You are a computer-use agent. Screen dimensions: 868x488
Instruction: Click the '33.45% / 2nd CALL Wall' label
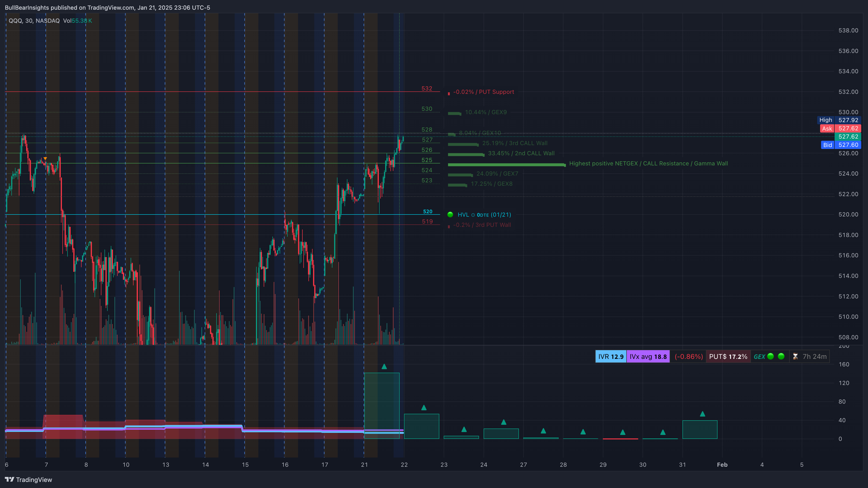click(521, 153)
